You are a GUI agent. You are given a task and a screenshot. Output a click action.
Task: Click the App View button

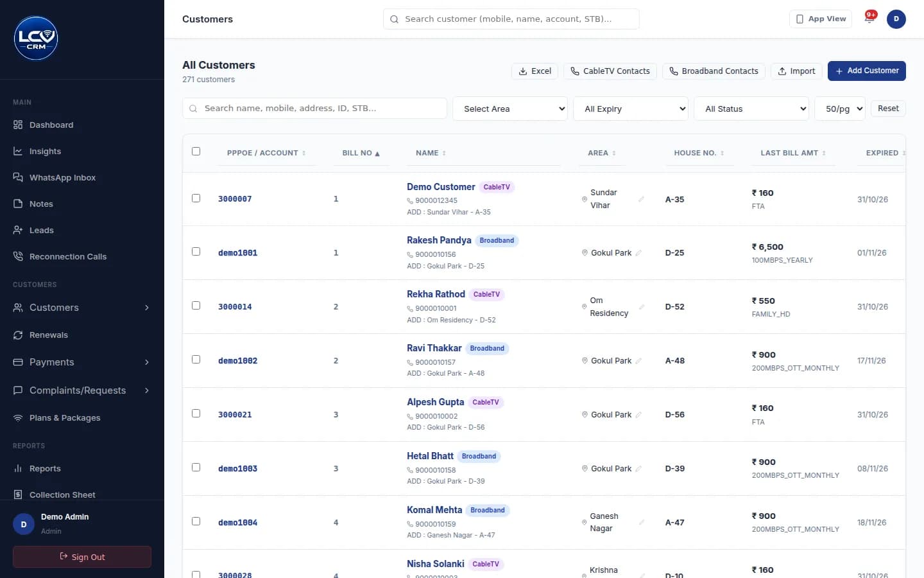click(821, 19)
